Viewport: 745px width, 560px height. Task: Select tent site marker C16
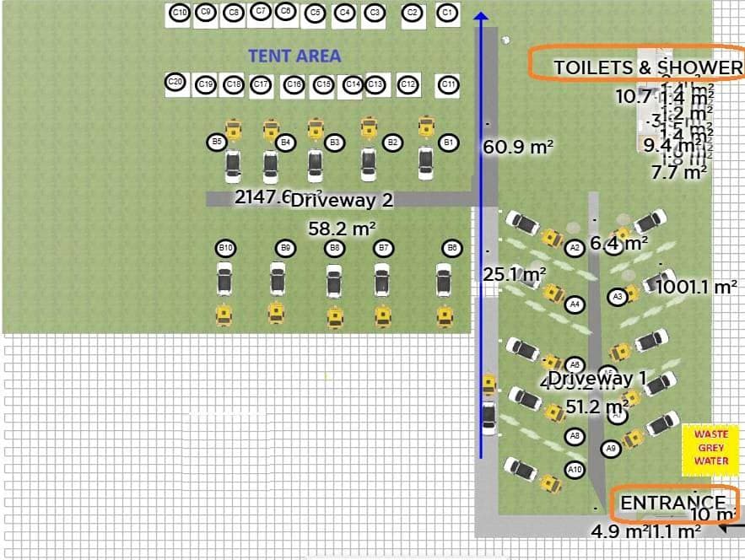294,84
